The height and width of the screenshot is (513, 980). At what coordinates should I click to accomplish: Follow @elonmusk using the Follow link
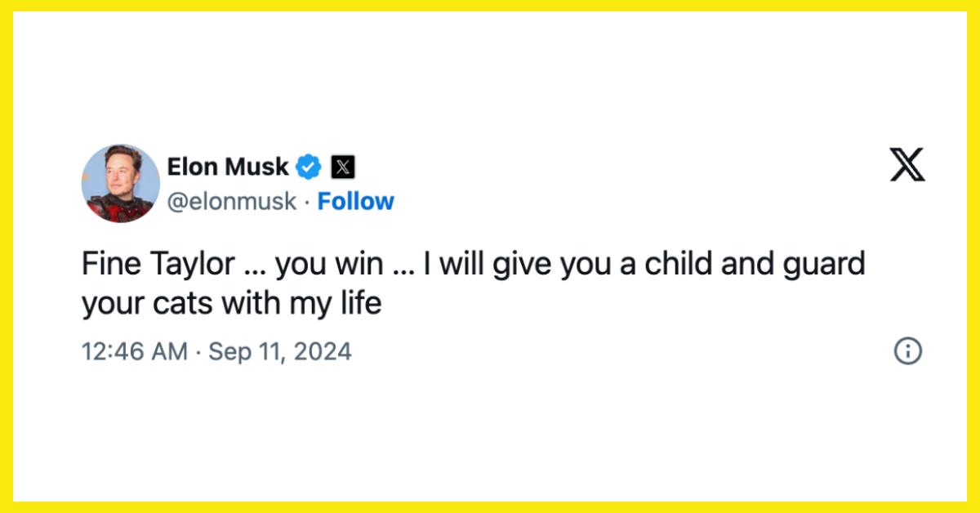coord(355,201)
